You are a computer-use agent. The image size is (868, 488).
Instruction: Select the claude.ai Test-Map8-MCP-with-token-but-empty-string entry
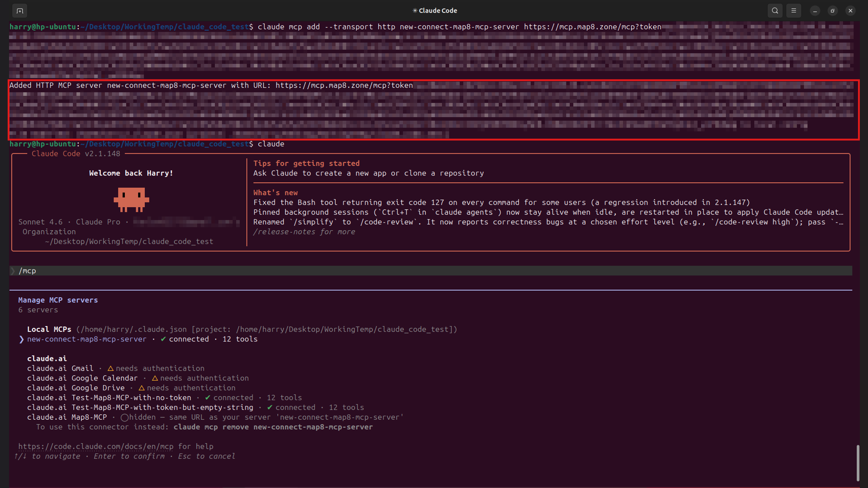point(140,407)
